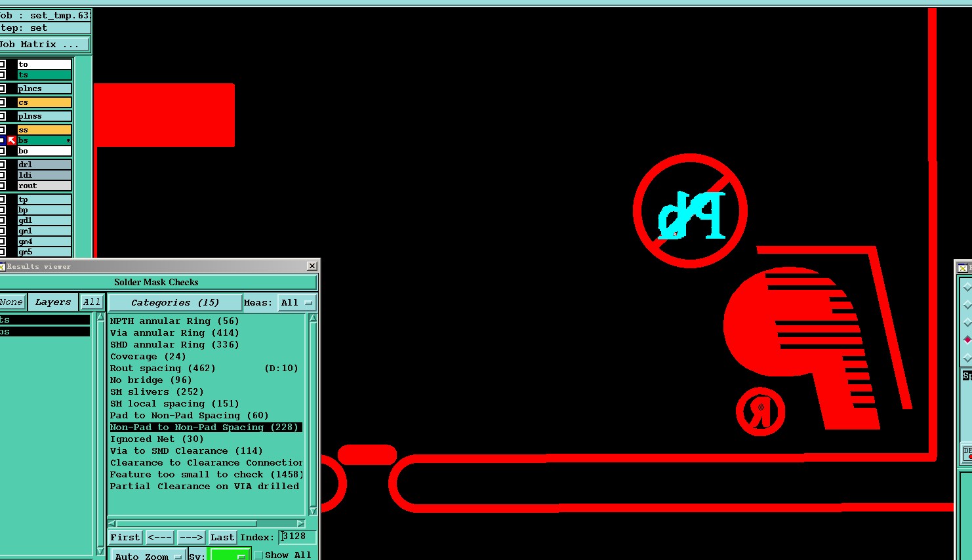
Task: Go to previous result with <--- button
Action: [160, 537]
